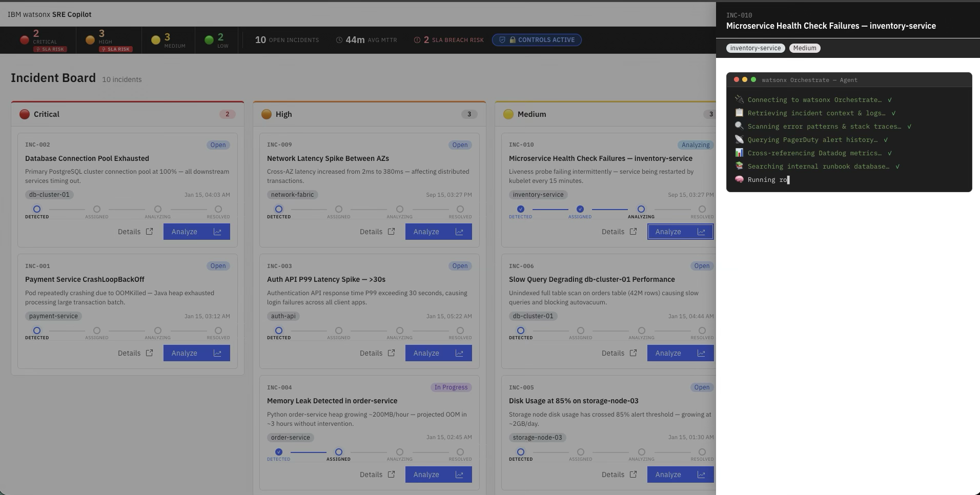This screenshot has height=495, width=980.
Task: Click highlighted Analyze button on INC-010
Action: point(680,232)
